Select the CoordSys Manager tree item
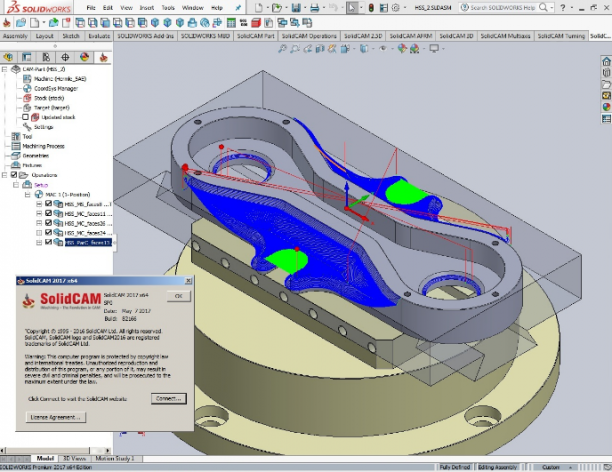 coord(50,88)
